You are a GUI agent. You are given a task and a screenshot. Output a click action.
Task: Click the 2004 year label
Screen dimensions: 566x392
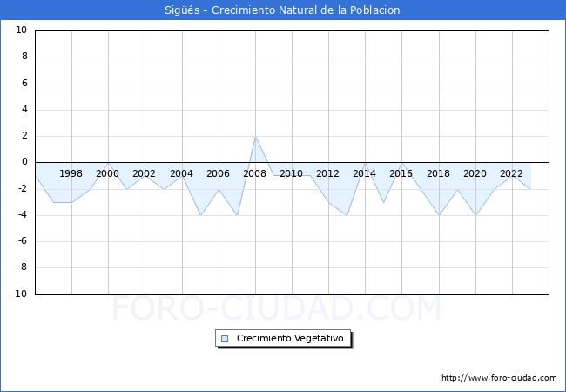click(181, 173)
